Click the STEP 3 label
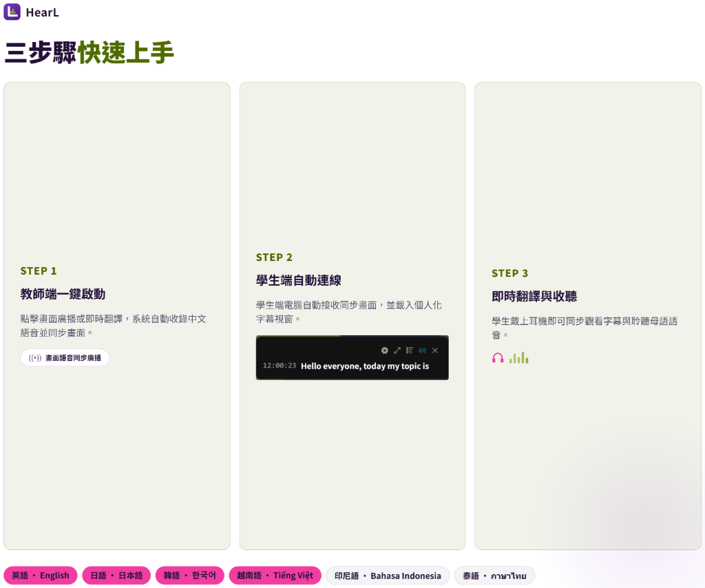Viewport: 705px width, 588px height. [x=510, y=273]
